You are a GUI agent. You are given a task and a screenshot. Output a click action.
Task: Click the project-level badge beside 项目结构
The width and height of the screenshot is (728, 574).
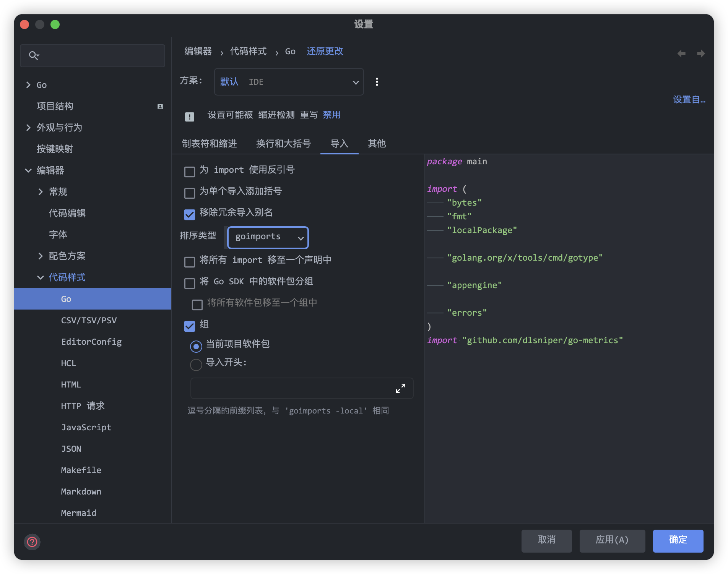(160, 107)
